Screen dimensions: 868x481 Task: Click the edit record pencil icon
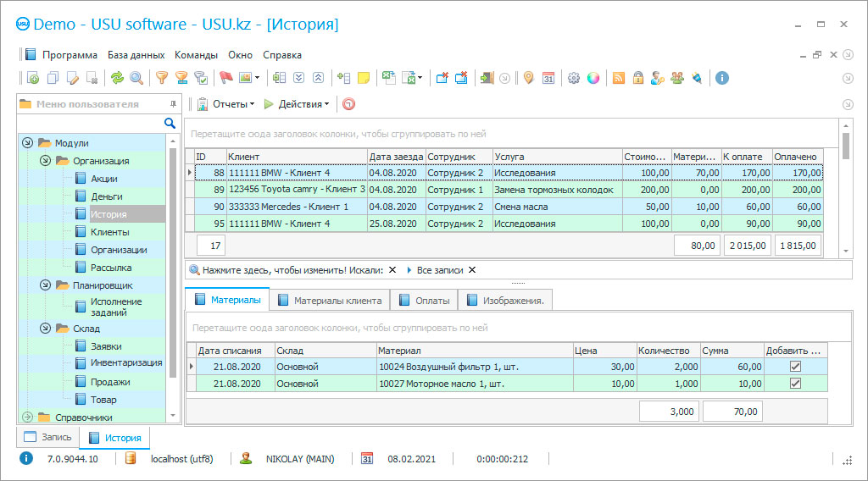coord(73,78)
